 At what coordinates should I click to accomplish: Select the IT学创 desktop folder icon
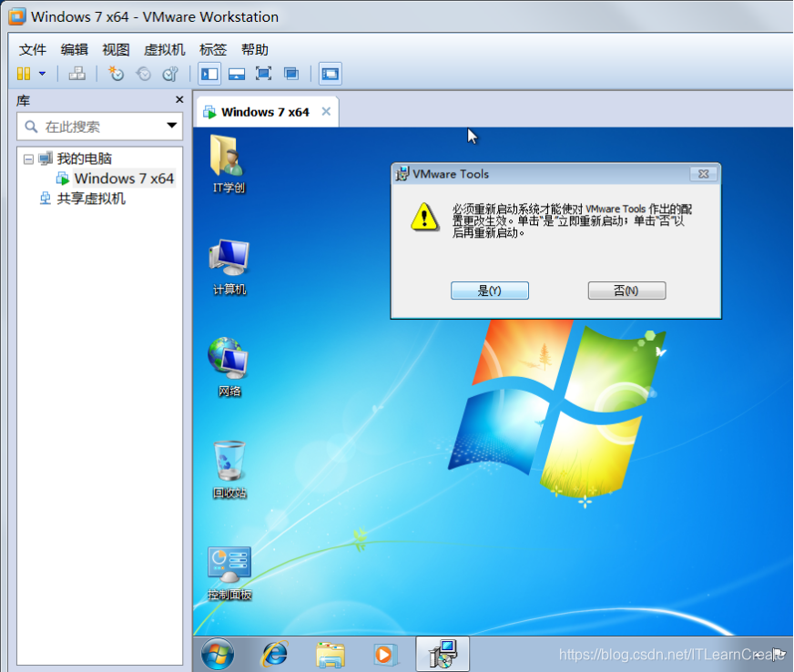[x=229, y=165]
